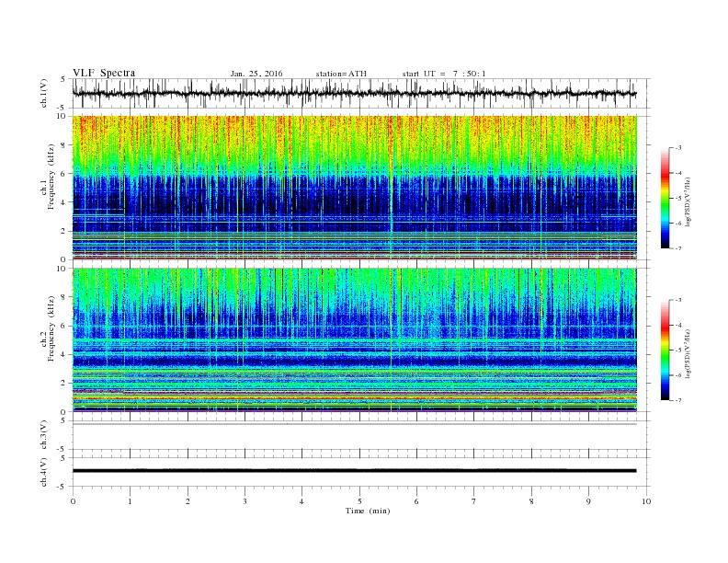Click the "start UT = 7 :50: 1" text
The height and width of the screenshot is (563, 728).
(444, 74)
